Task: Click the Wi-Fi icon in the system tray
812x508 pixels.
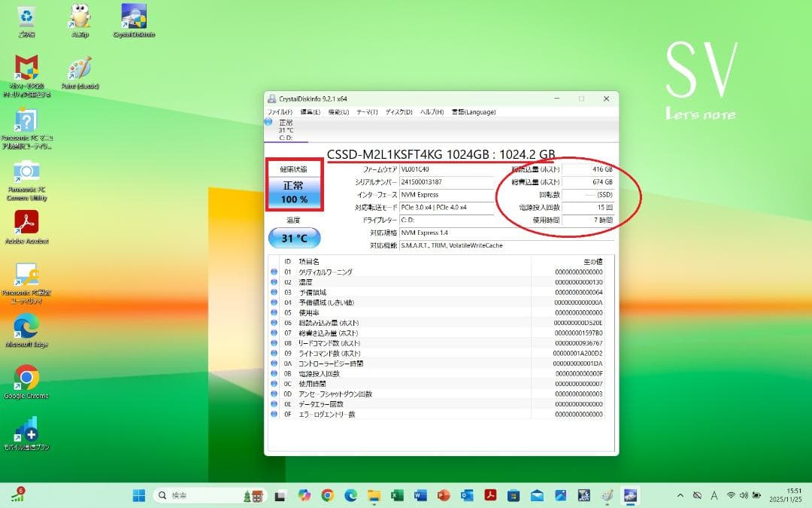Action: 732,495
